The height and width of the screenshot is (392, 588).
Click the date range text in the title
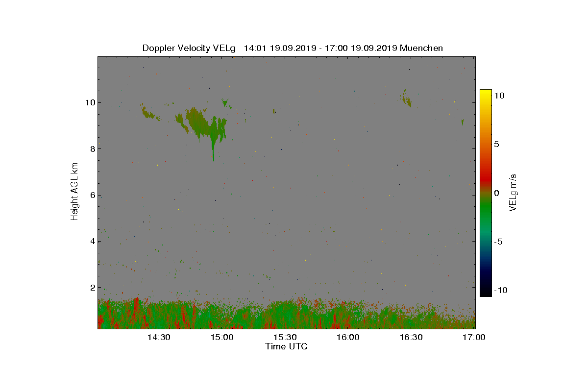tap(321, 48)
